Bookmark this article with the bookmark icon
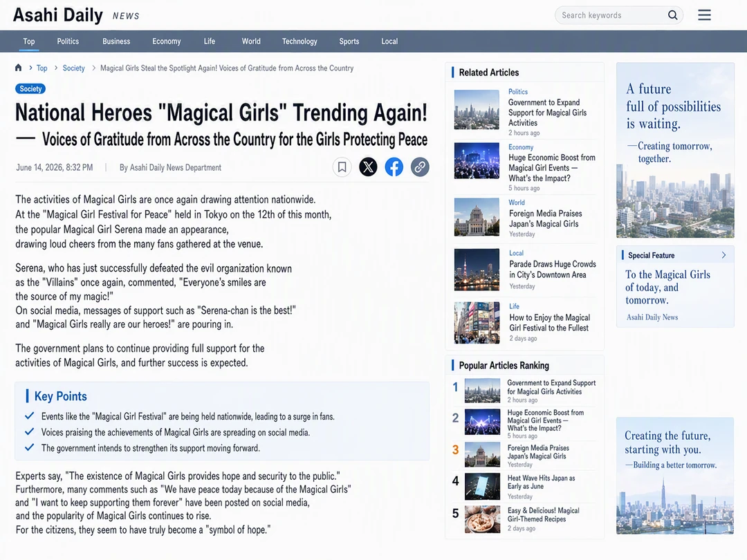The image size is (747, 560). coord(342,167)
